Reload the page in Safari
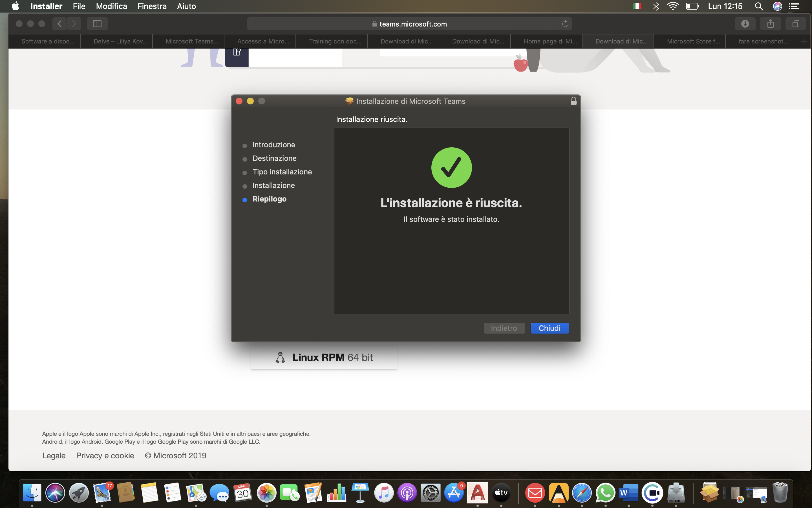This screenshot has height=508, width=812. (565, 24)
